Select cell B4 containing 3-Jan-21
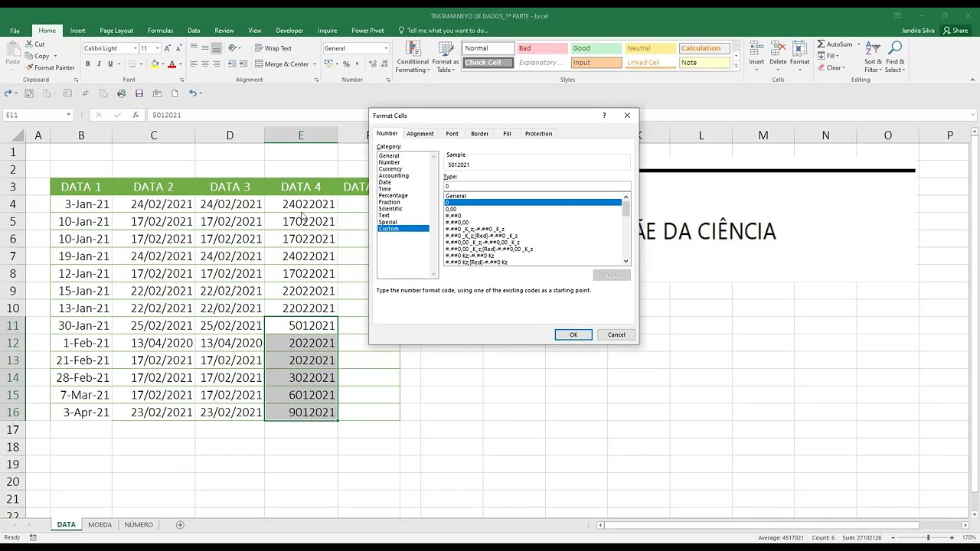 tap(80, 204)
